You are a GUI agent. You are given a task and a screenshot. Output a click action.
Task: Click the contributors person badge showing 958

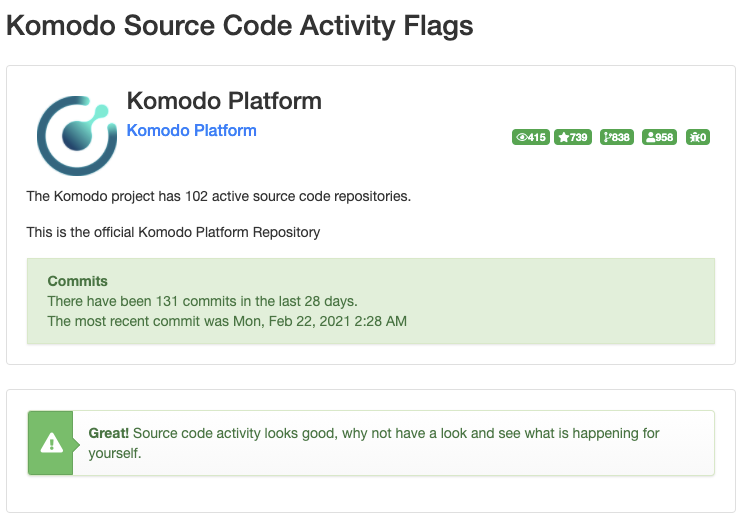click(x=659, y=137)
